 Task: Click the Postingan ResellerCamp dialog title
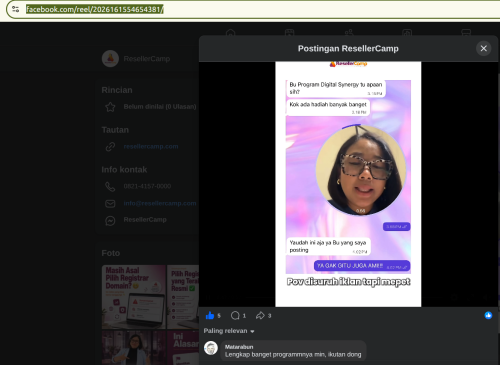(x=348, y=49)
